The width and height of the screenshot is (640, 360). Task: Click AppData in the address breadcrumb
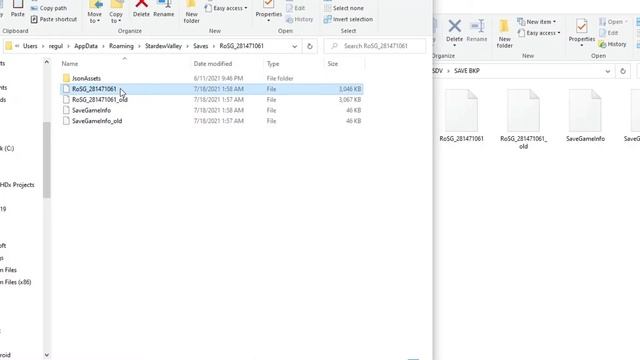click(86, 46)
